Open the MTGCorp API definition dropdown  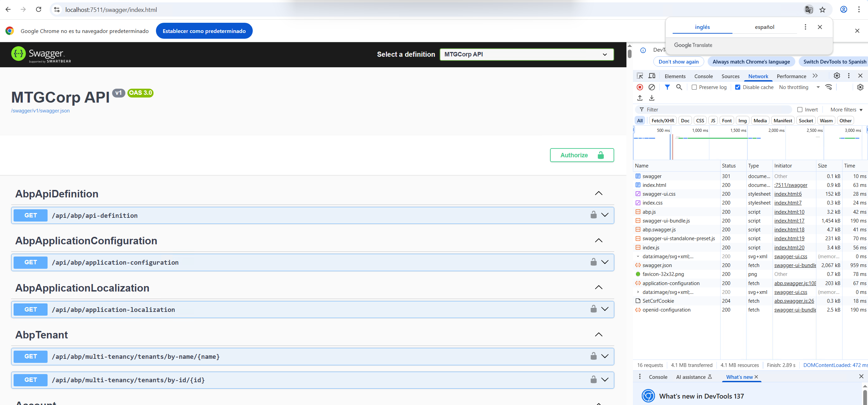click(x=527, y=54)
